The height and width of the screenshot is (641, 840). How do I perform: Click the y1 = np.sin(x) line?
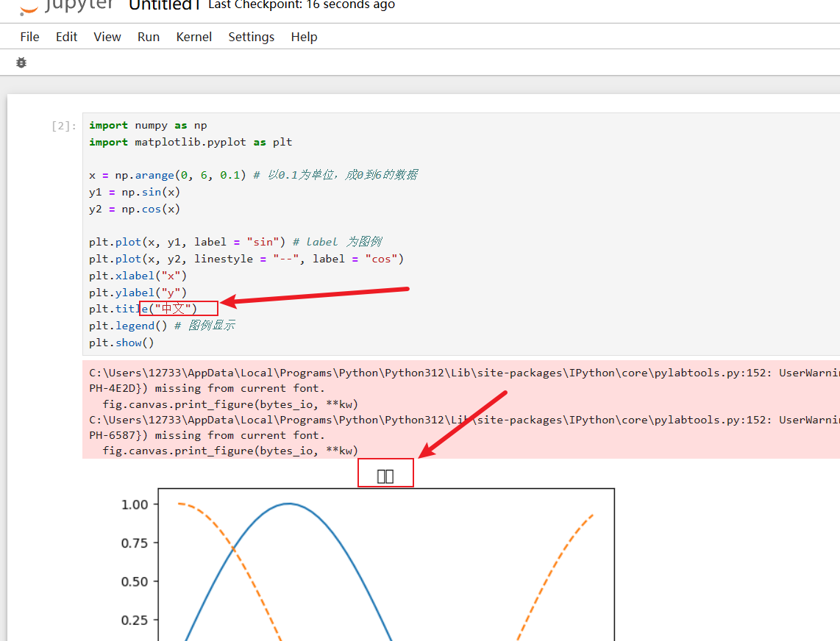135,193
